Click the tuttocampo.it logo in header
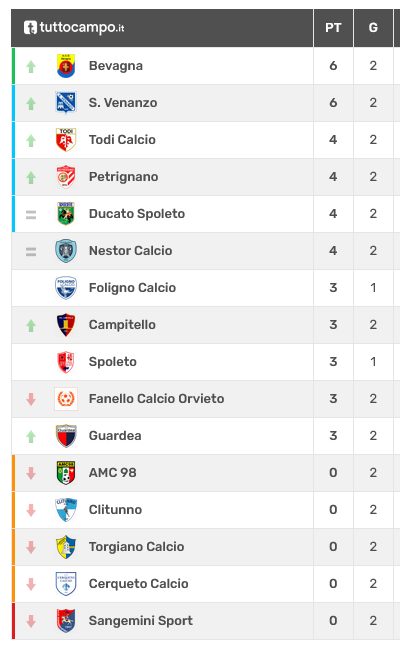 (x=74, y=28)
